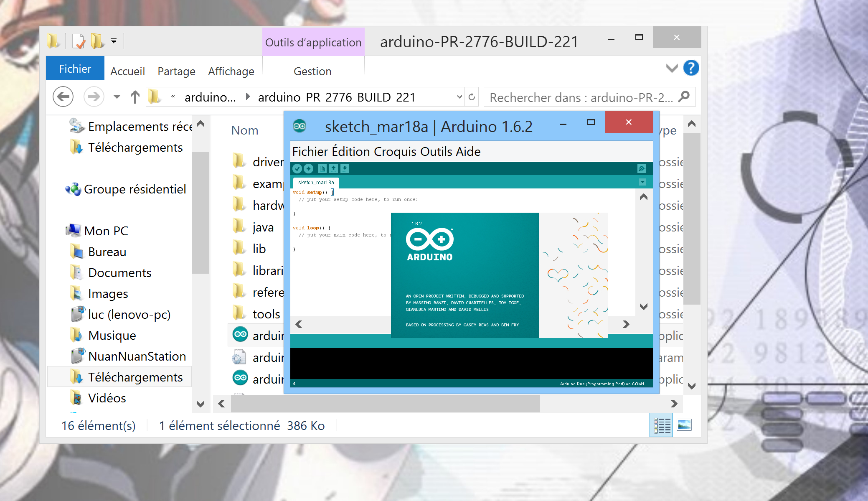The image size is (868, 501).
Task: Go up one folder level arrow
Action: click(x=135, y=97)
